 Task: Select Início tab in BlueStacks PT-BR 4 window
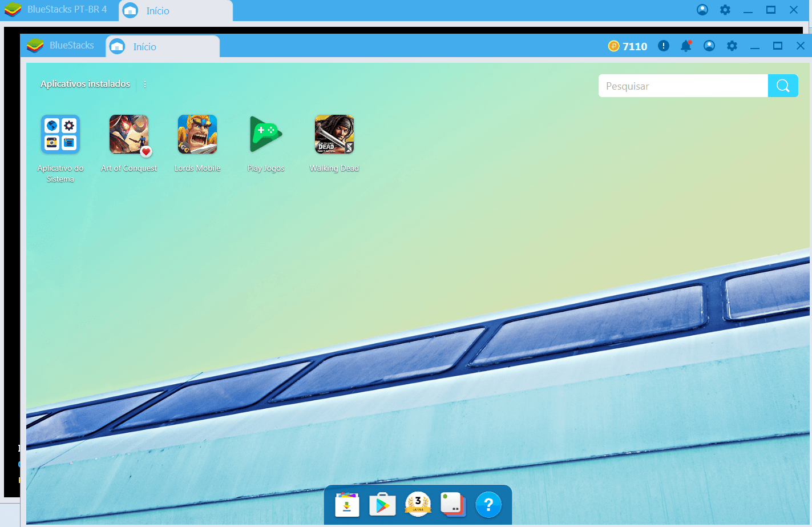[176, 11]
